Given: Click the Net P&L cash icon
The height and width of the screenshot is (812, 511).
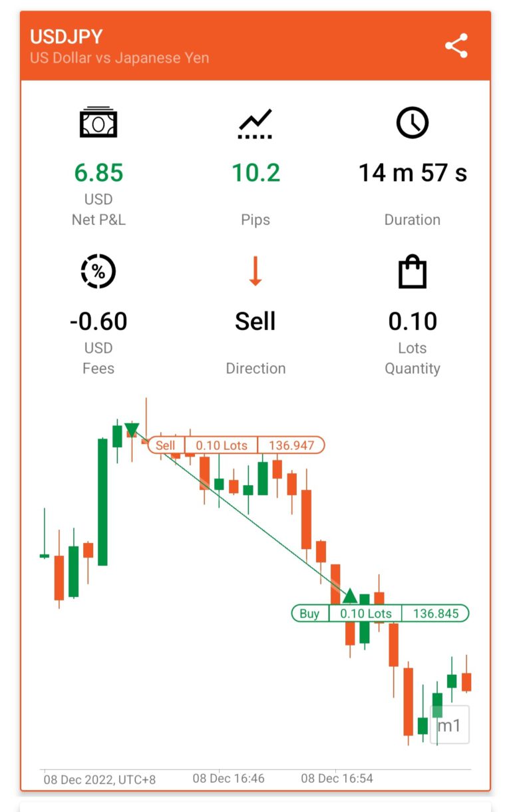Looking at the screenshot, I should click(98, 123).
